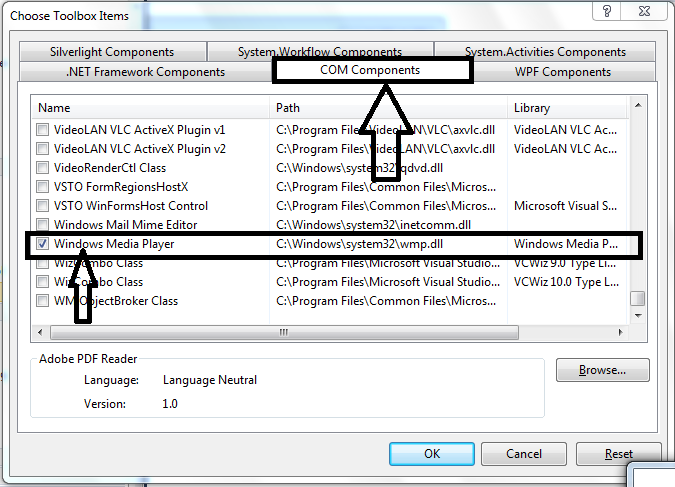The width and height of the screenshot is (675, 487).
Task: Select 'VSTO WinFormsHost Control' name text
Action: (131, 206)
